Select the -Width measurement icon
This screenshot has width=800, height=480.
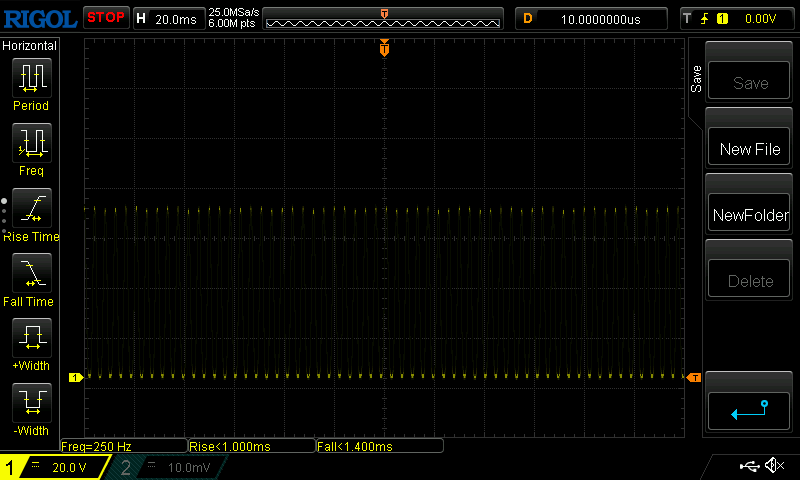[x=32, y=402]
